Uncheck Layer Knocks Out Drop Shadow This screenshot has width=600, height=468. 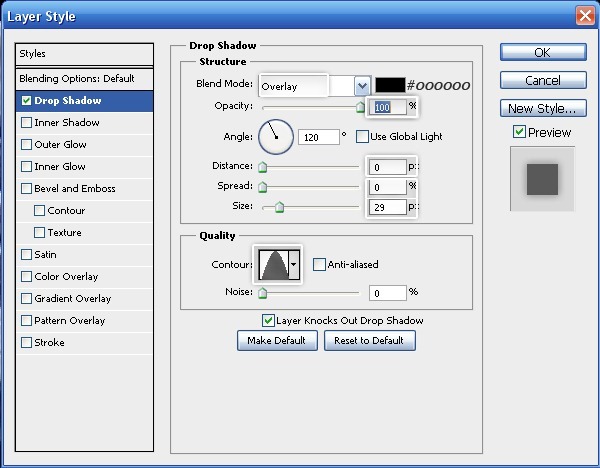pyautogui.click(x=268, y=321)
